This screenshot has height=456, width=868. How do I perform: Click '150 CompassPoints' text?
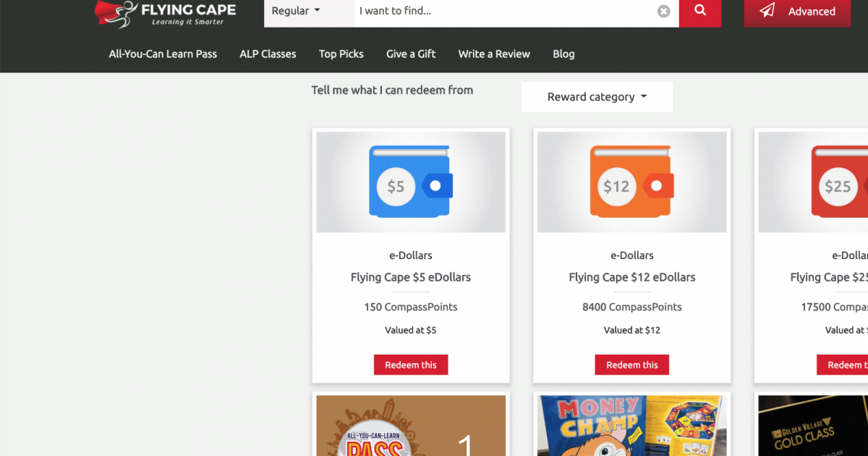(x=411, y=307)
